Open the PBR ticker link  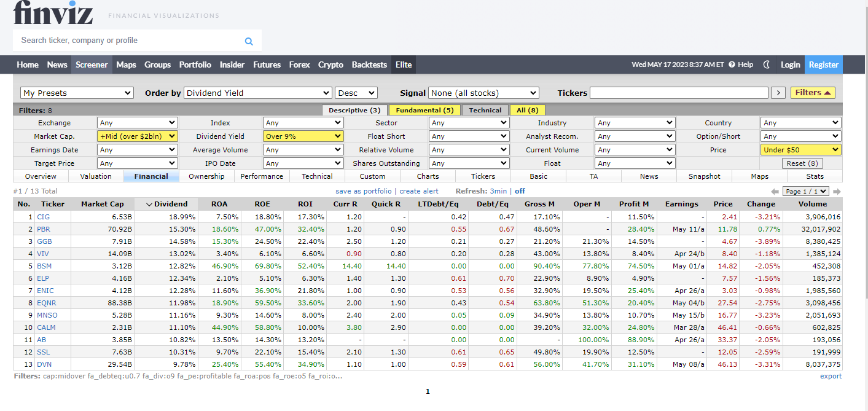[44, 229]
